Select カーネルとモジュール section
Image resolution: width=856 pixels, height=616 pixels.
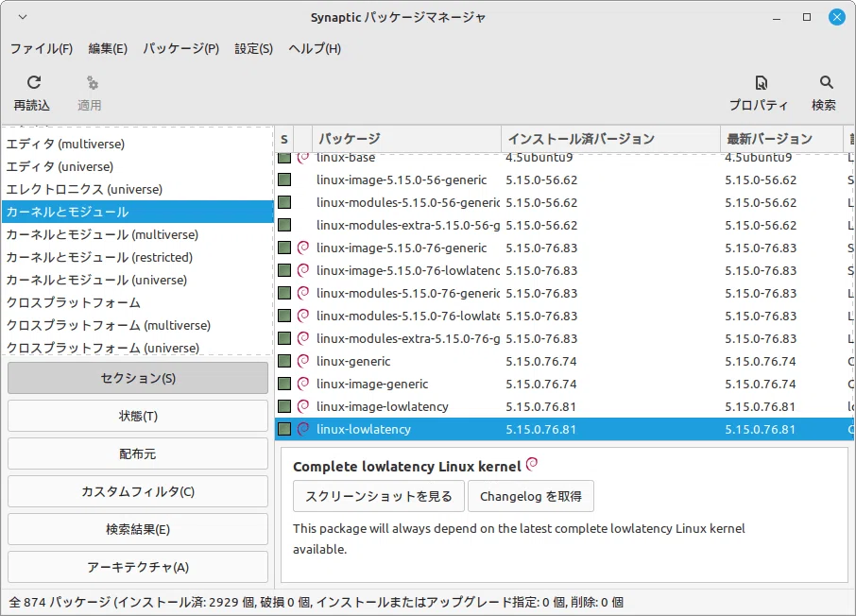coord(137,212)
